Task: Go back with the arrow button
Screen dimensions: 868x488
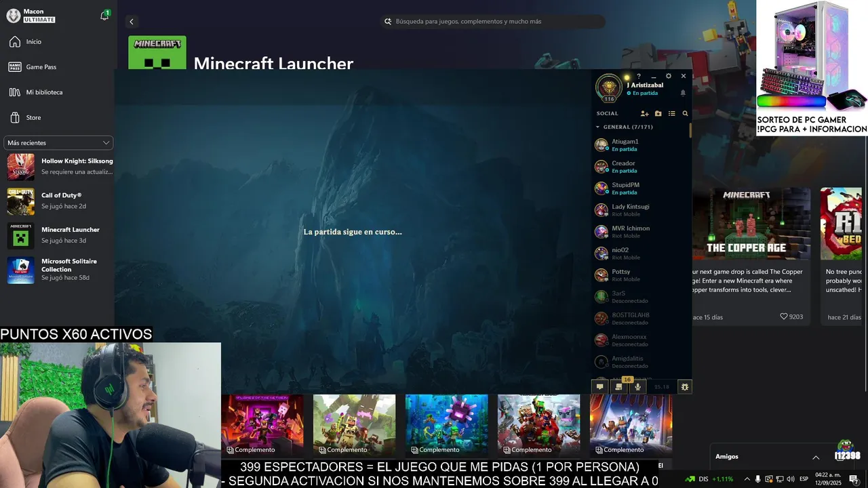Action: (x=132, y=22)
